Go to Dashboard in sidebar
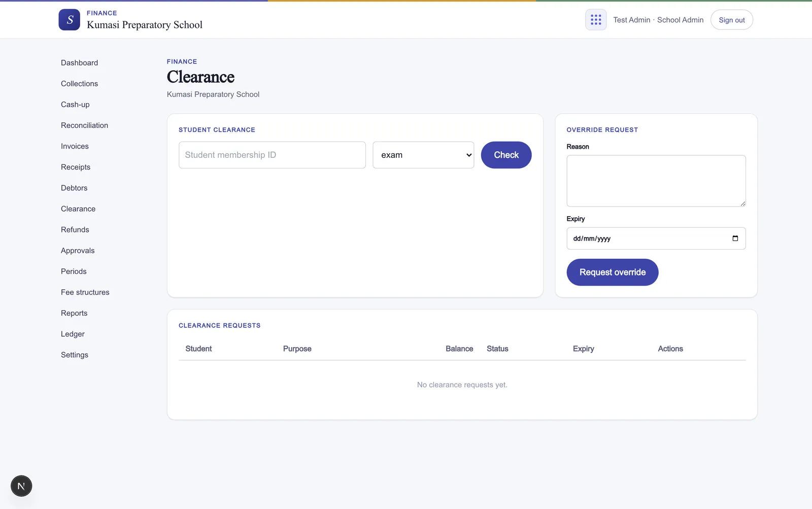This screenshot has height=509, width=812. point(79,63)
